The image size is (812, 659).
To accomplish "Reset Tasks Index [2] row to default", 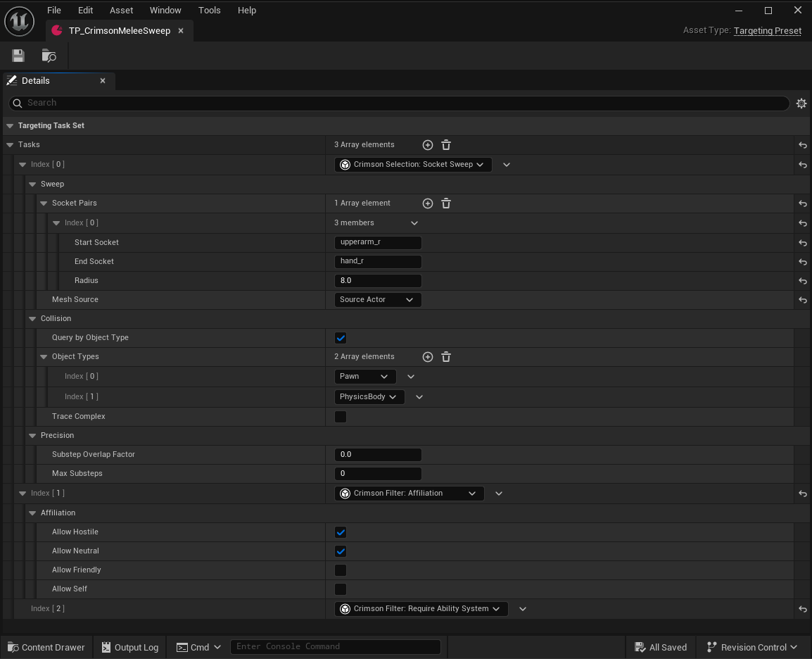I will point(803,609).
